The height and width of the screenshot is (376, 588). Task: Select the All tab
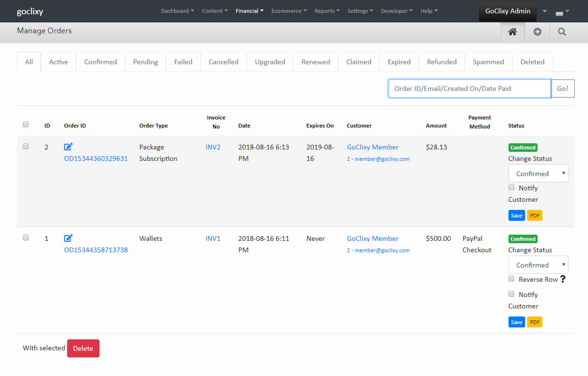29,62
